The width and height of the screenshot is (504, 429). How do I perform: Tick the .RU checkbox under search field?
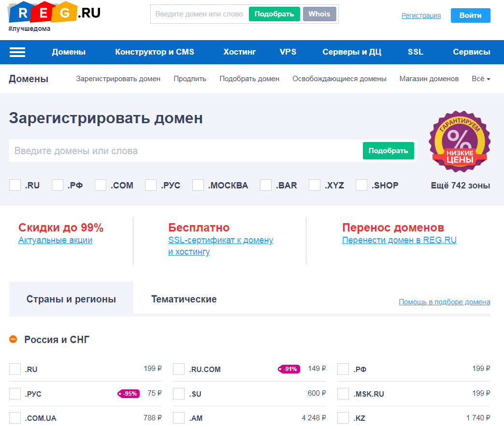point(15,185)
